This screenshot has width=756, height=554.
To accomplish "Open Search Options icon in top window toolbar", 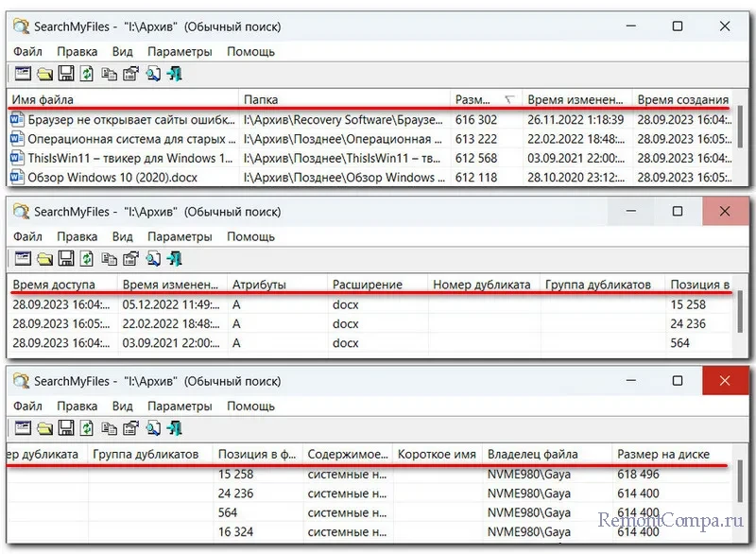I will (23, 73).
